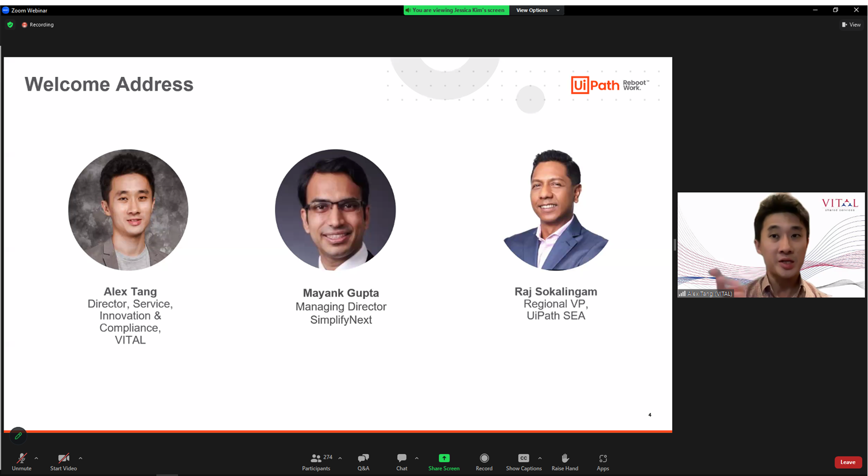Screen dimensions: 868x476
Task: Click the panel divider handle beside video
Action: point(675,245)
